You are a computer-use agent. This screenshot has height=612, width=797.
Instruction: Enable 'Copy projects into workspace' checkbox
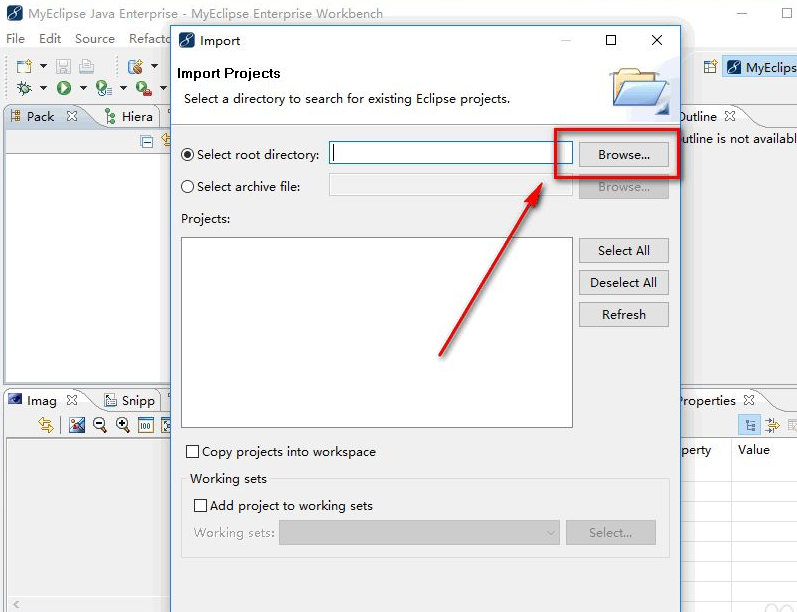click(x=193, y=452)
